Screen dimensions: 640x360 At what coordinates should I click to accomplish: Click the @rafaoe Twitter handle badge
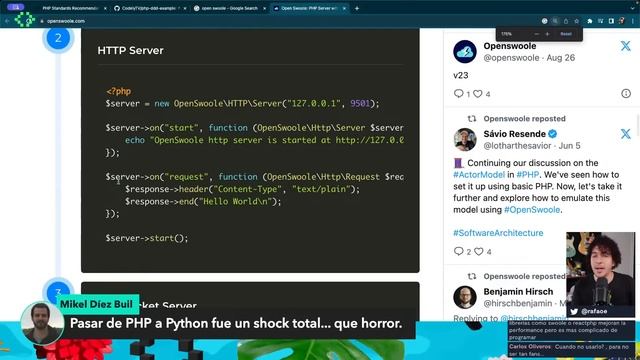pos(589,311)
